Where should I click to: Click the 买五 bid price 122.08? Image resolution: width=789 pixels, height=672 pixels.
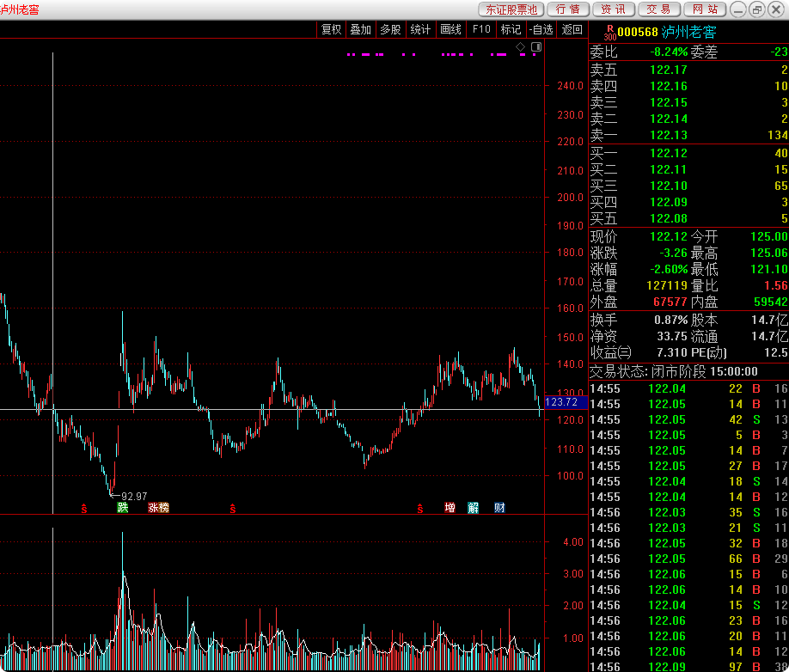click(x=668, y=218)
